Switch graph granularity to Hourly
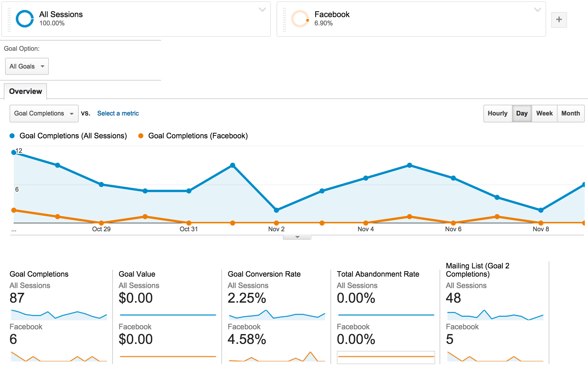This screenshot has height=368, width=588. click(x=497, y=113)
